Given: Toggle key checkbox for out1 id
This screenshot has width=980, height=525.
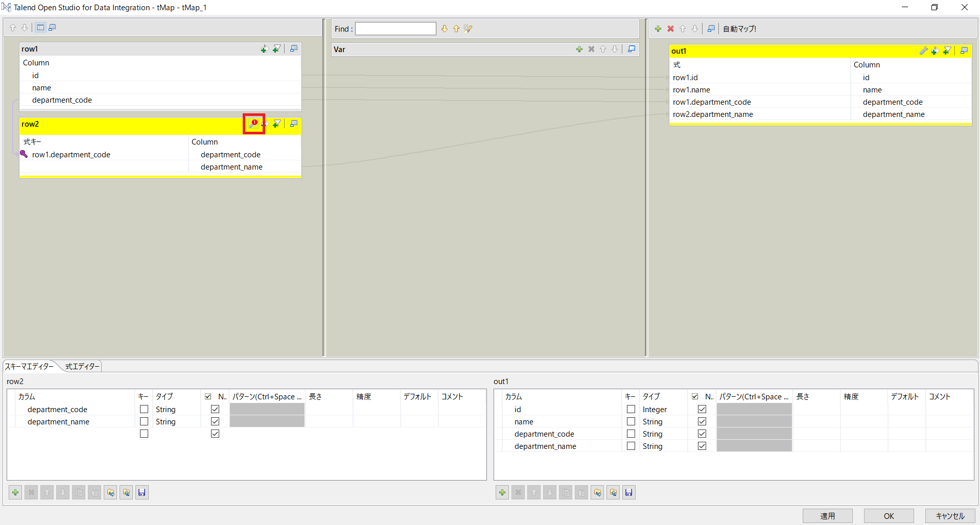Looking at the screenshot, I should point(631,409).
